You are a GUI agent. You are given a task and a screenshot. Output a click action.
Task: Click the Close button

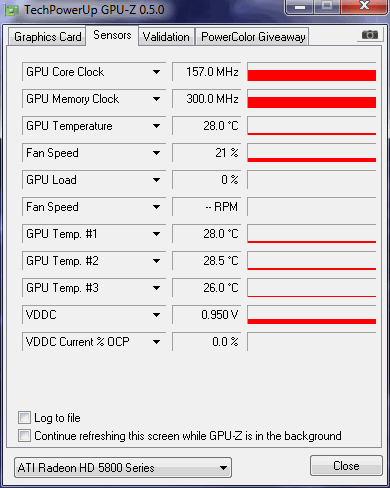[346, 465]
